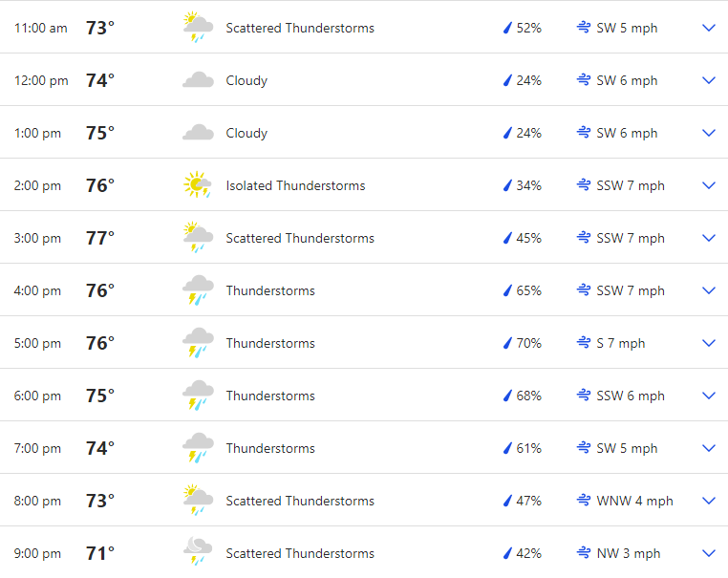The width and height of the screenshot is (728, 578).
Task: Expand the 6:00 pm forecast chevron
Action: point(709,396)
